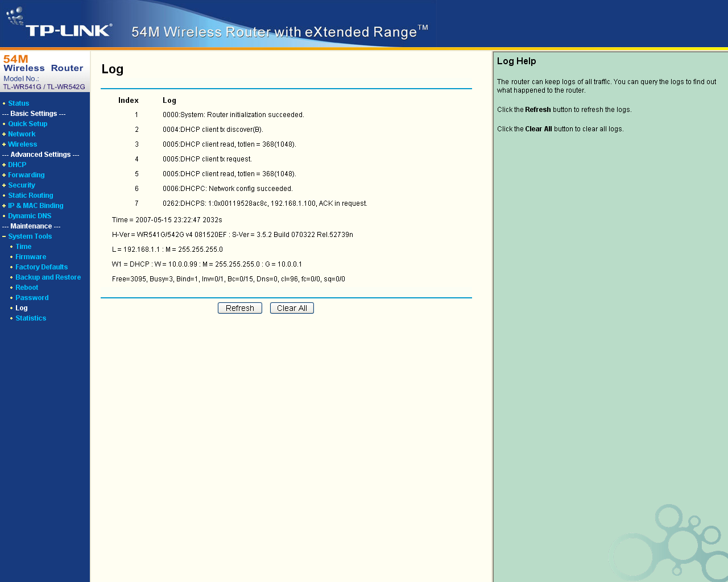Click the Time = 2007-05-15 line
728x582 pixels.
[x=167, y=220]
